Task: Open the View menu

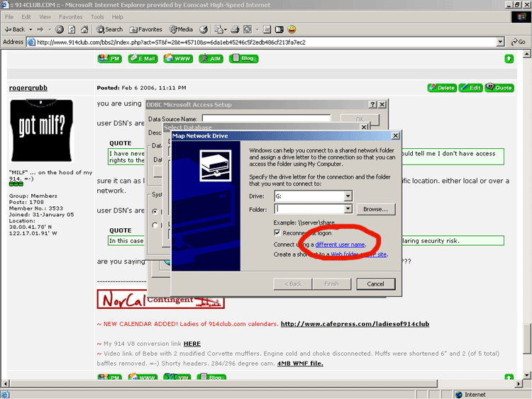Action: pyautogui.click(x=45, y=17)
